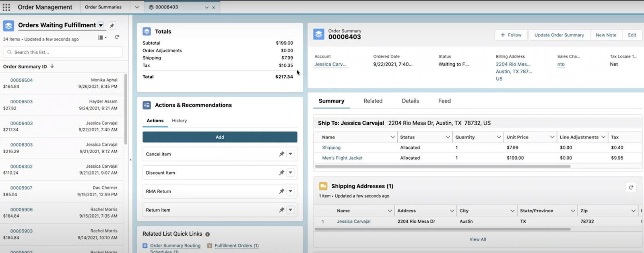The image size is (644, 253).
Task: Refresh the Orders Waiting Fulfillment list
Action: click(x=117, y=37)
